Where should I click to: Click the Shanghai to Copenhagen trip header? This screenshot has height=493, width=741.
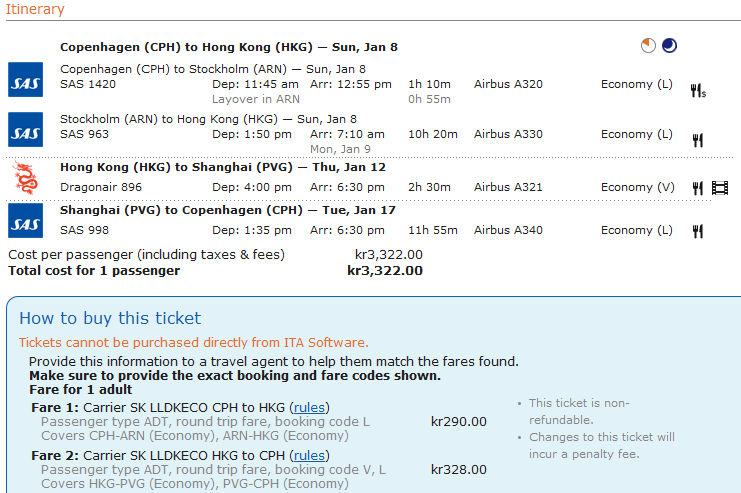pos(228,210)
